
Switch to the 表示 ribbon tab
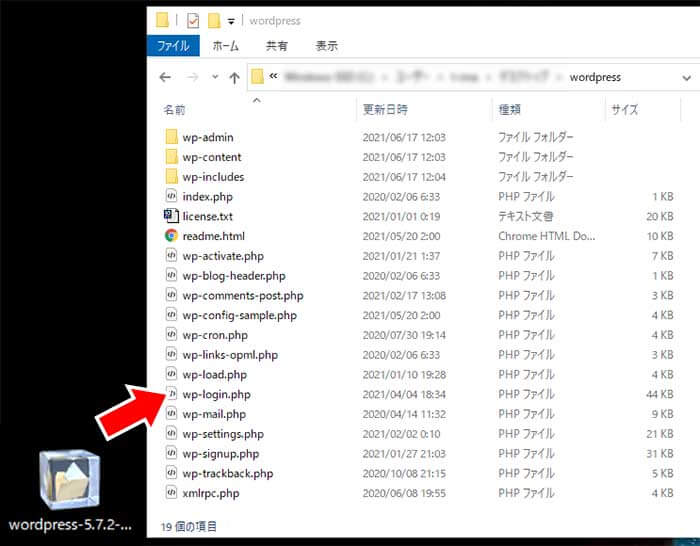pyautogui.click(x=326, y=46)
